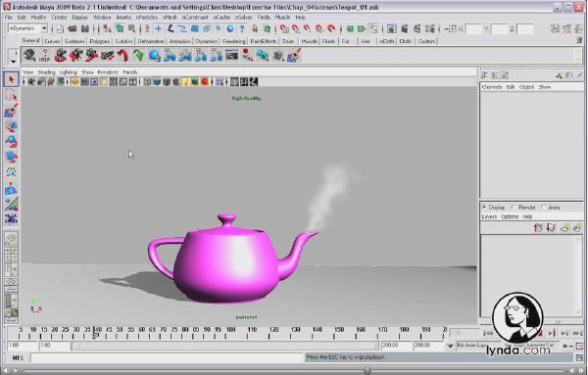Click the HELP shelf icon
Image resolution: width=588 pixels, height=375 pixels.
point(45,56)
